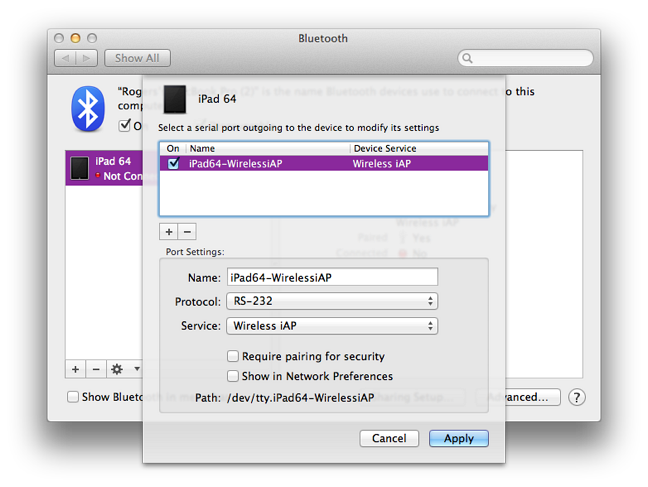This screenshot has width=648, height=487.
Task: Click the Bluetooth logo icon
Action: coord(88,109)
